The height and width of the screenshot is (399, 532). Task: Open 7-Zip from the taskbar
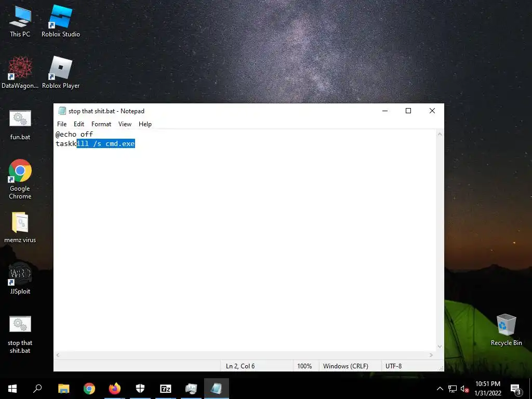[x=166, y=389]
